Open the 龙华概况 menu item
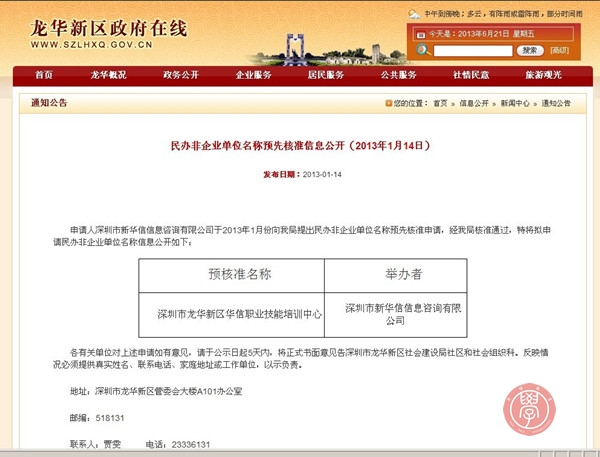This screenshot has height=457, width=600. (108, 75)
